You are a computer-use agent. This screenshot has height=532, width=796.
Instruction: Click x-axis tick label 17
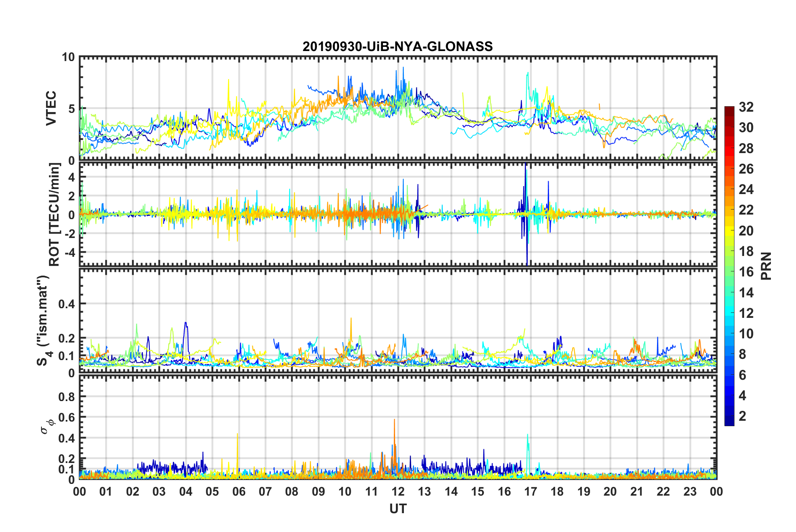(531, 491)
